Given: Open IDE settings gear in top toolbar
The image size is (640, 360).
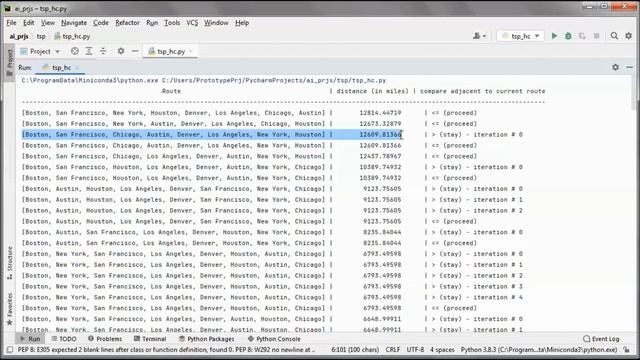Looking at the screenshot, I should point(629,36).
